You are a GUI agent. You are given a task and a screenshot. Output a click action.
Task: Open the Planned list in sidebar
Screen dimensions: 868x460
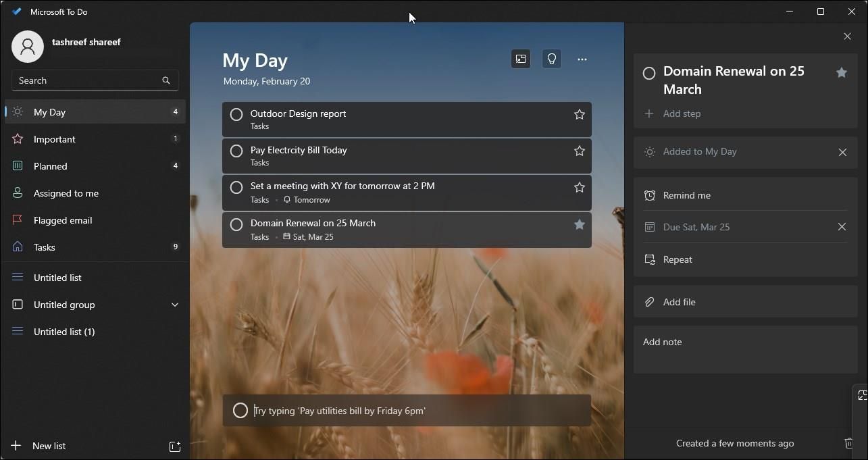[x=51, y=166]
